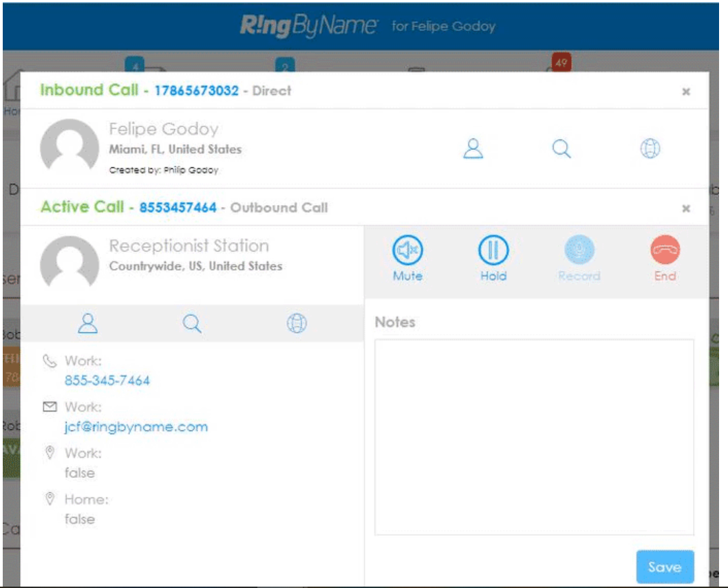The width and height of the screenshot is (728, 588).
Task: Click inbound number 17865673032
Action: (196, 91)
